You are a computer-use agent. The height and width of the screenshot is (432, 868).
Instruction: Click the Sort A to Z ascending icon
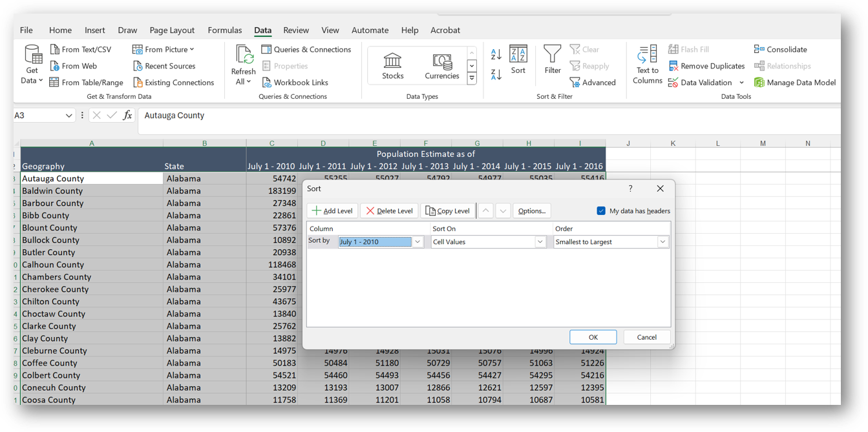tap(495, 53)
